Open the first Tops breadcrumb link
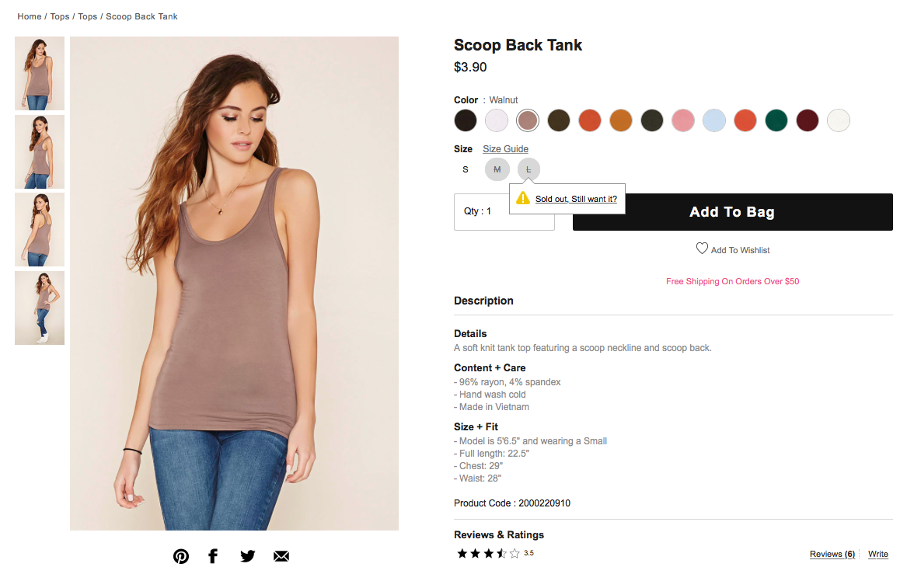 (60, 16)
